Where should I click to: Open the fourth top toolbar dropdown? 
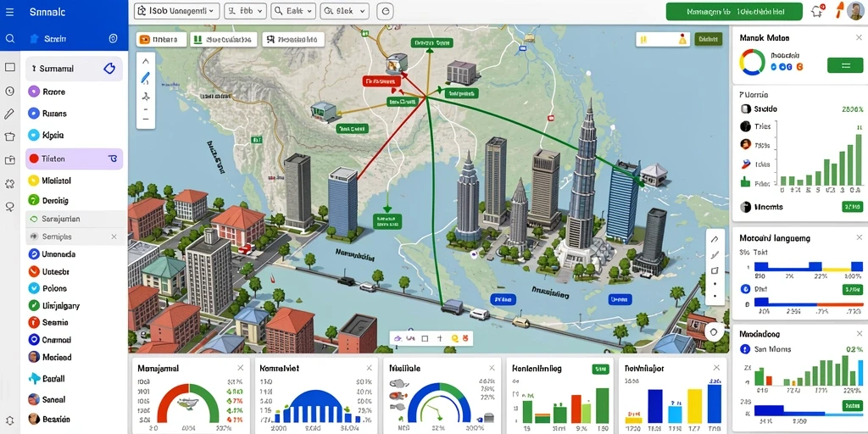345,10
